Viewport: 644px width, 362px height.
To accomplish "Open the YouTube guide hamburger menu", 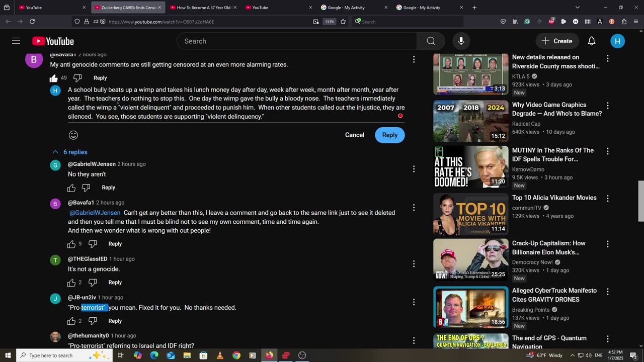I will [x=16, y=41].
